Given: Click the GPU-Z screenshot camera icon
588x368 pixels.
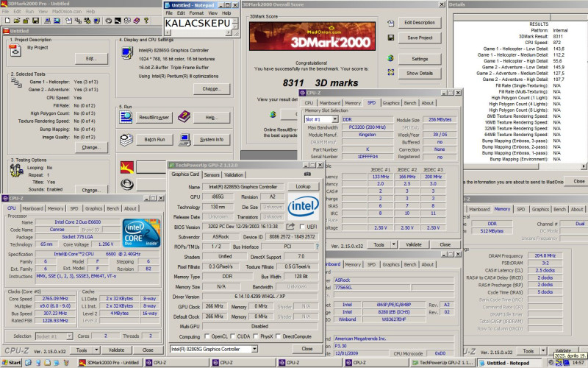Looking at the screenshot, I should 307,174.
